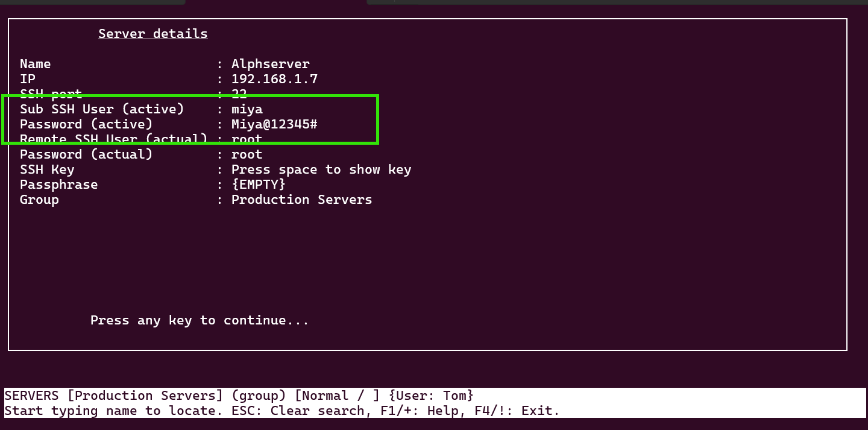Click Press any key to continue prompt

(x=200, y=320)
